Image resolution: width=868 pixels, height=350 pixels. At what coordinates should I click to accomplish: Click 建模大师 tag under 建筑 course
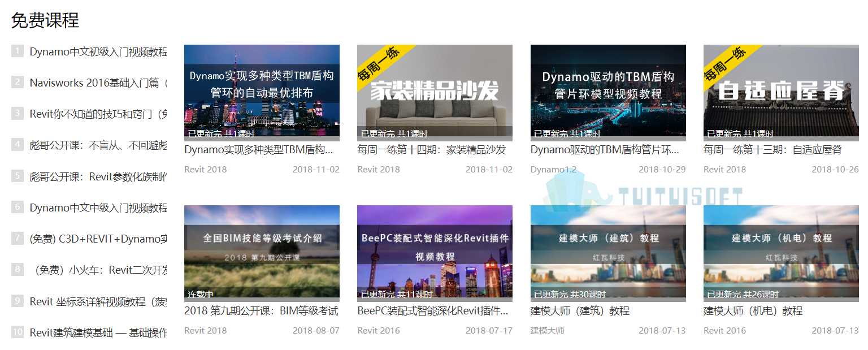pyautogui.click(x=547, y=330)
